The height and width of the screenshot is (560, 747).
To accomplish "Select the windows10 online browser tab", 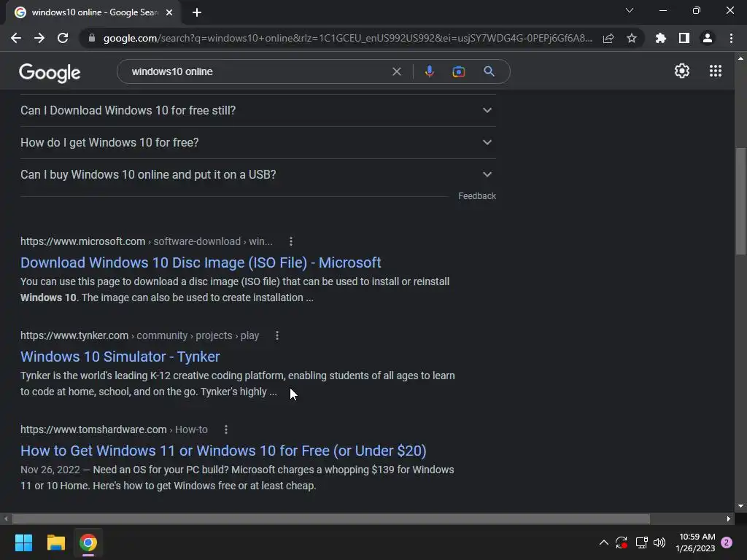I will (93, 12).
